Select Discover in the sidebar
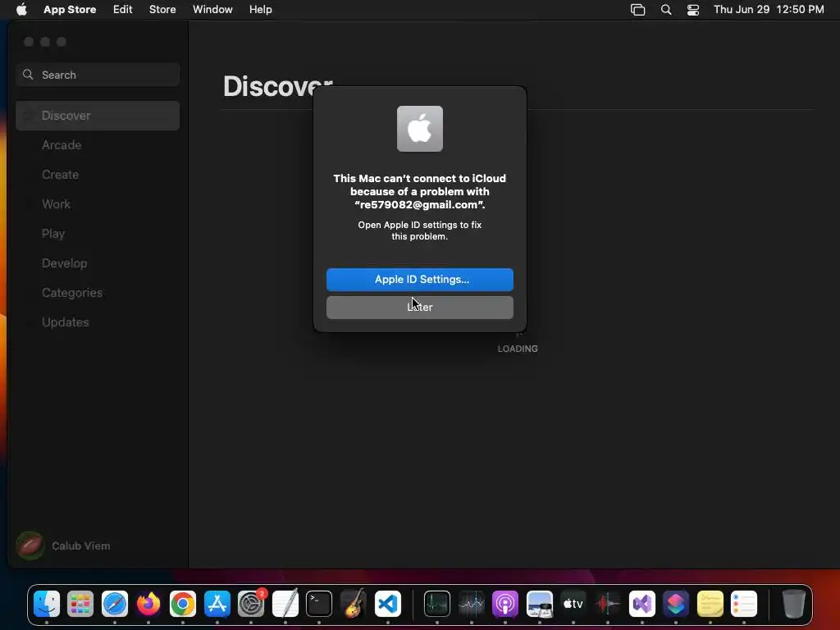Viewport: 840px width, 630px height. (98, 116)
